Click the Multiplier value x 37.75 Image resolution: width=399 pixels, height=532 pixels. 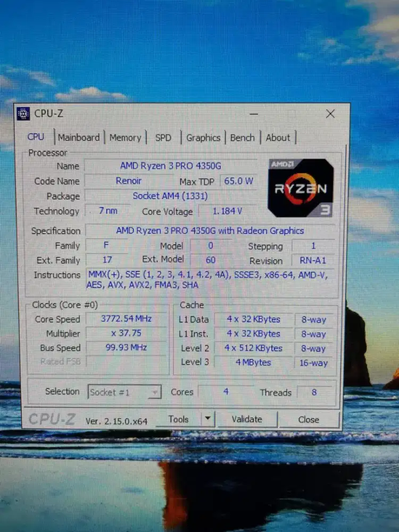(126, 333)
